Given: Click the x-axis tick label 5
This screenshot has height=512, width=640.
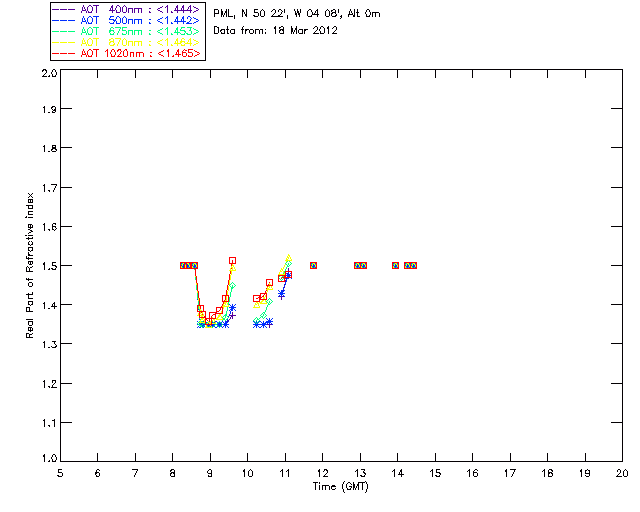Looking at the screenshot, I should (x=60, y=473).
